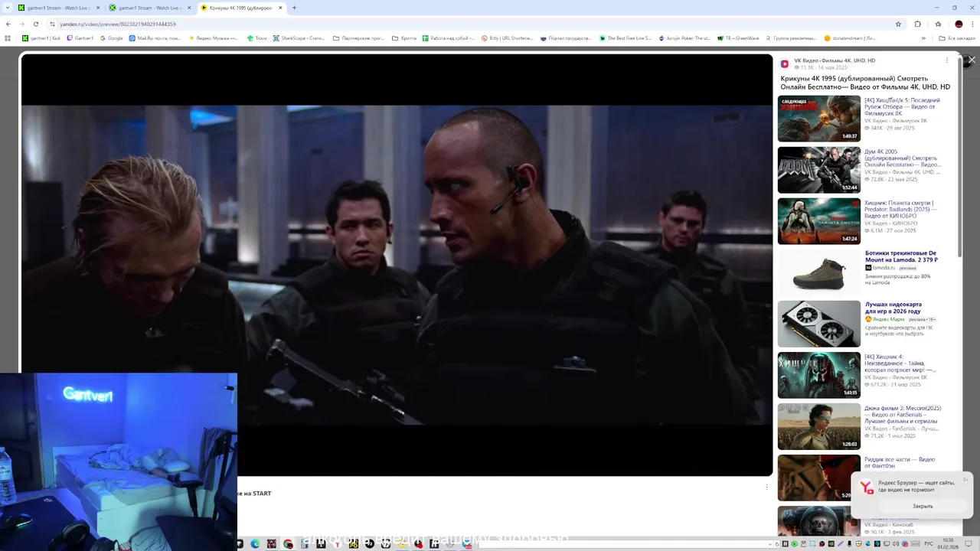
Task: Open the T8 – GreenWave bookmark
Action: [x=738, y=37]
